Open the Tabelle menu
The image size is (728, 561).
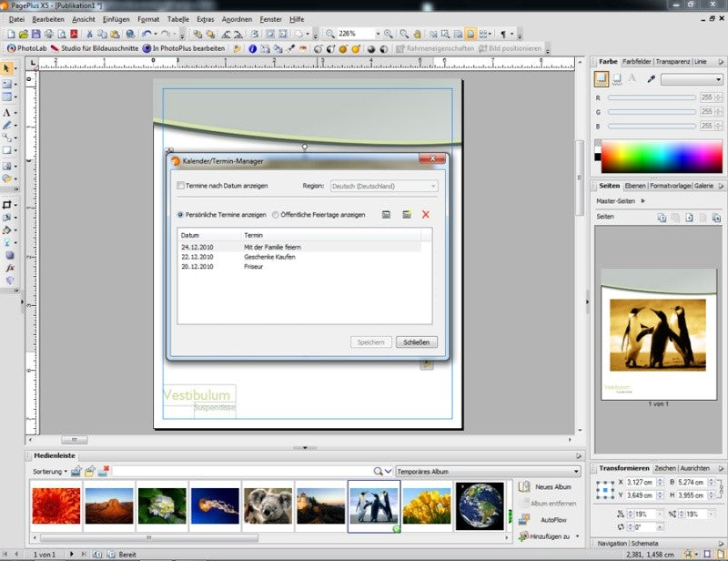coord(177,19)
